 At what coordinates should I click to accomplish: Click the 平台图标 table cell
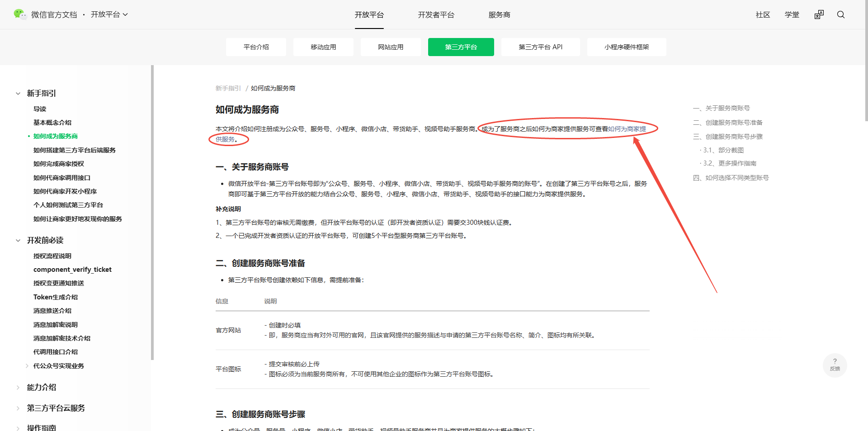point(228,369)
